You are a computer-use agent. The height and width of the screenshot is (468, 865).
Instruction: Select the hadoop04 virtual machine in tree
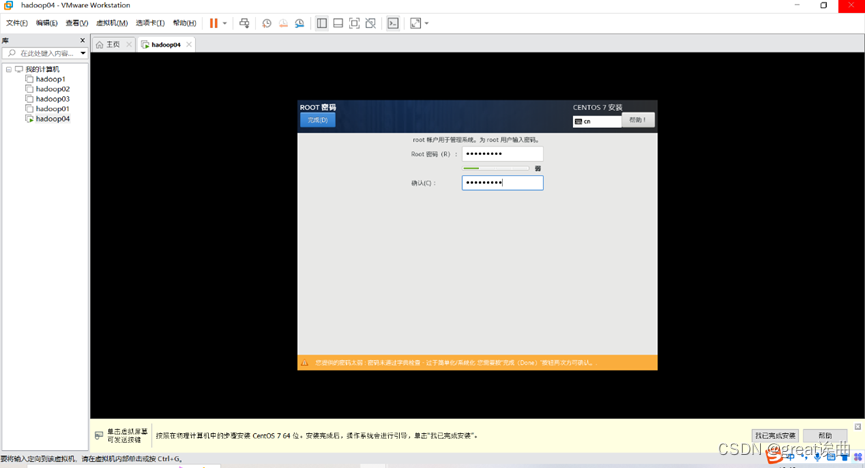point(52,119)
